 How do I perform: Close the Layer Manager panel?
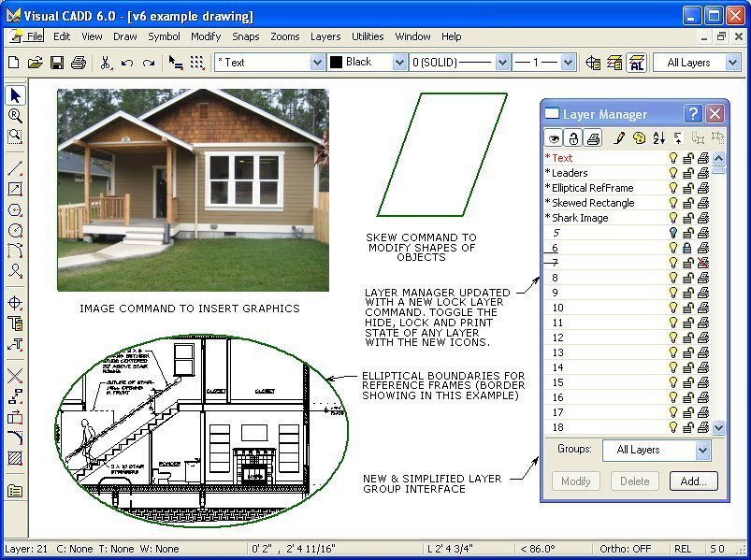coord(715,114)
